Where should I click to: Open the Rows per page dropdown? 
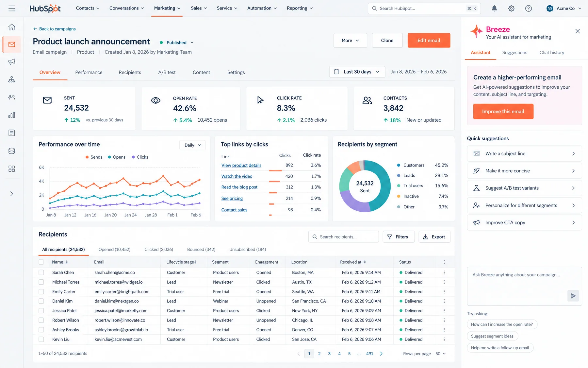(x=441, y=354)
